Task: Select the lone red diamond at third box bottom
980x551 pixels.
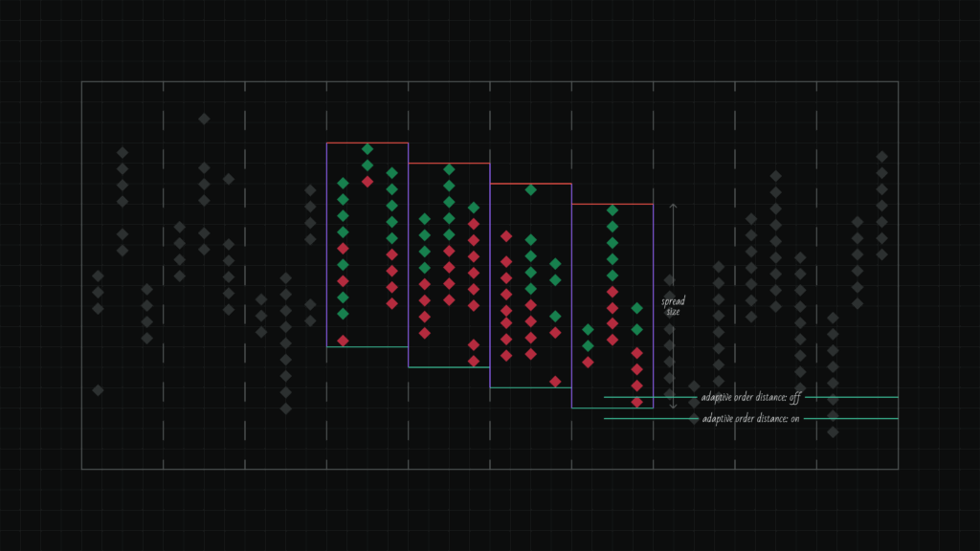Action: (x=555, y=381)
